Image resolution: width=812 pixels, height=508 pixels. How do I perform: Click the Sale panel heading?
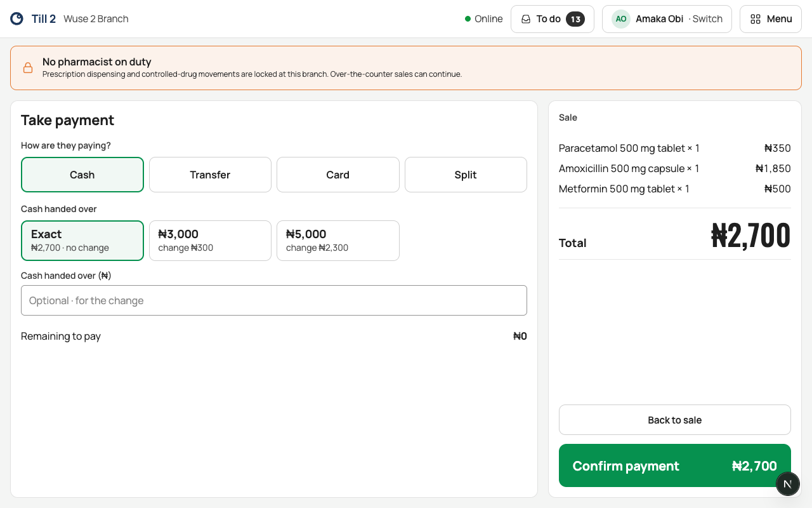tap(568, 117)
